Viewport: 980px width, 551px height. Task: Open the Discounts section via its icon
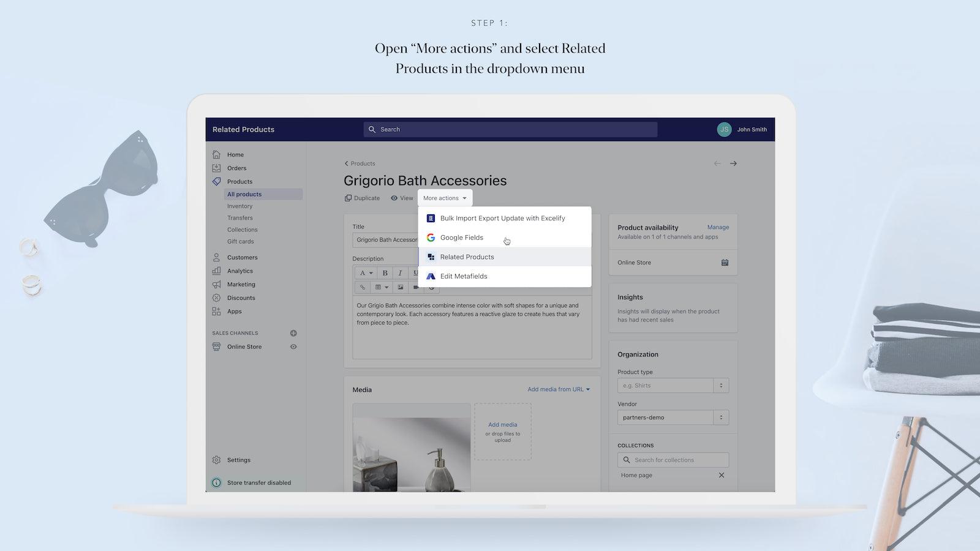[x=217, y=298]
